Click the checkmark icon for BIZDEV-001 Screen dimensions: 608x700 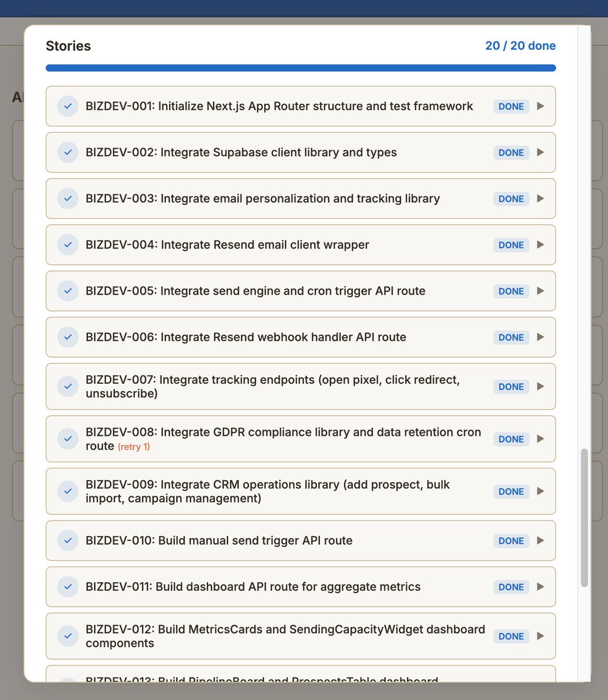(x=68, y=106)
